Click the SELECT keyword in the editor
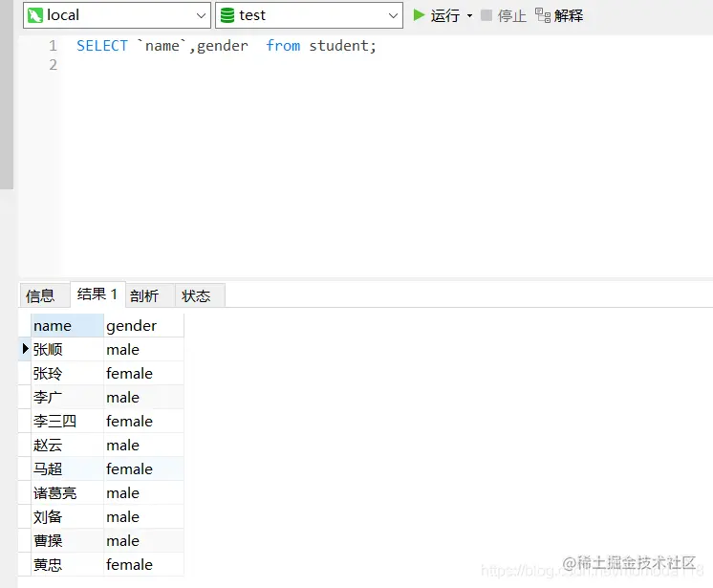The width and height of the screenshot is (713, 588). pyautogui.click(x=102, y=46)
